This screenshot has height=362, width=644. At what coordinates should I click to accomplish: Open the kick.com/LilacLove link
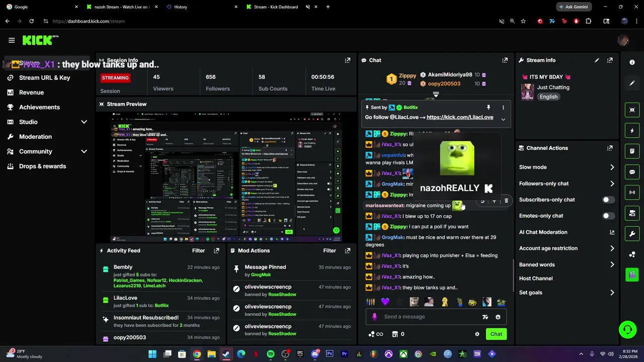click(x=460, y=117)
